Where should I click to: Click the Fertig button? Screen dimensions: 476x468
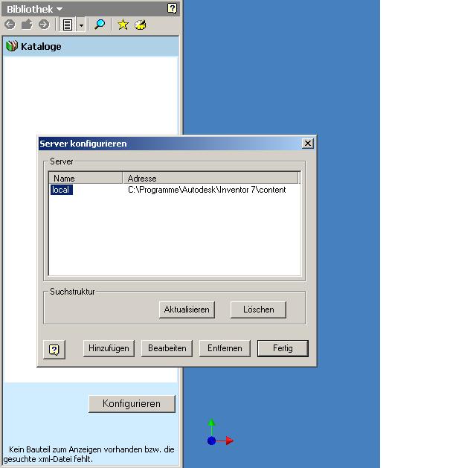pos(283,348)
